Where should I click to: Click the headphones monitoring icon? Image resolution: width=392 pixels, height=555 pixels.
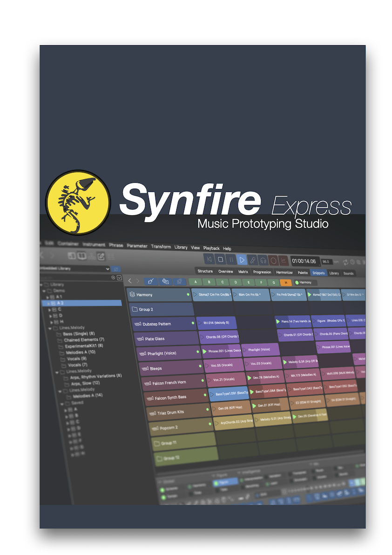click(264, 261)
